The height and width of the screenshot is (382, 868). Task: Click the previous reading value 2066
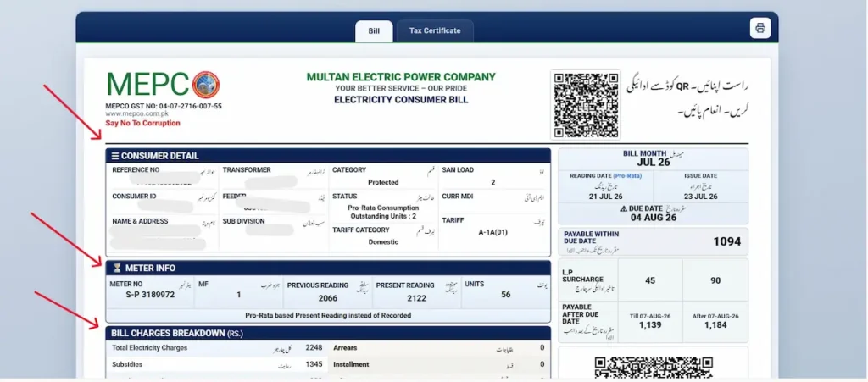click(x=328, y=298)
